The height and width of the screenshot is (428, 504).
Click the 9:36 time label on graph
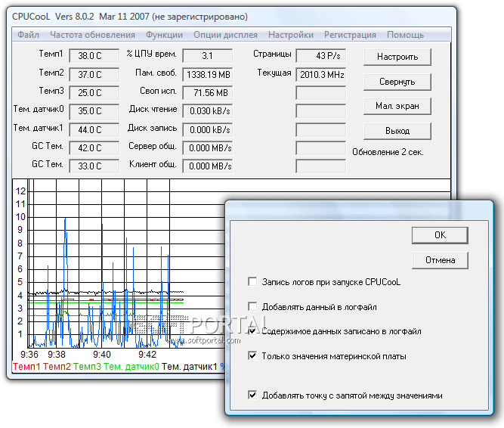29,355
